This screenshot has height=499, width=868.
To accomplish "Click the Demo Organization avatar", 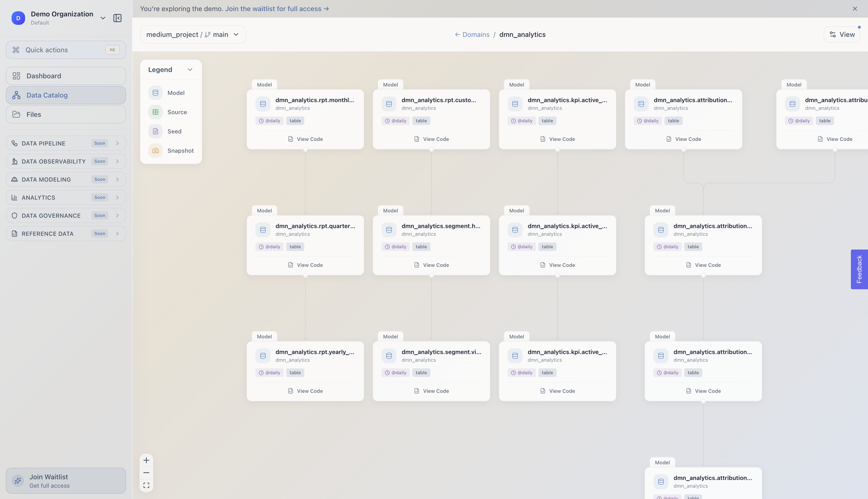I will [18, 18].
